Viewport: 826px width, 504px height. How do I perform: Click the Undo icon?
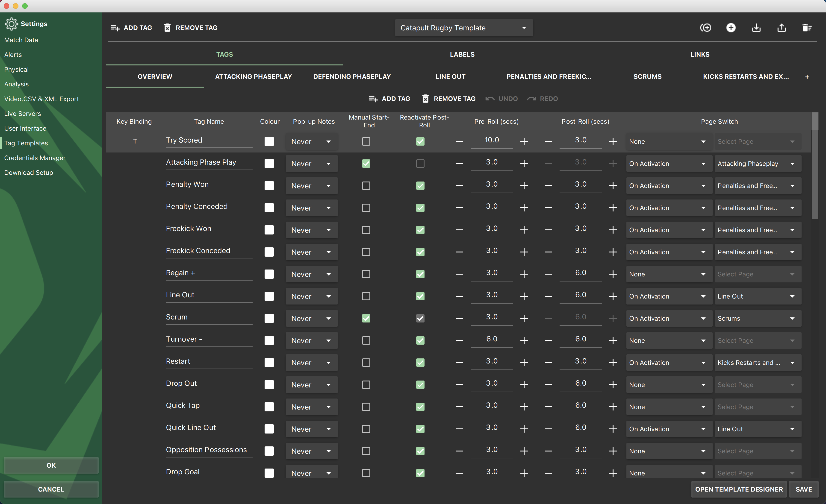click(x=490, y=99)
